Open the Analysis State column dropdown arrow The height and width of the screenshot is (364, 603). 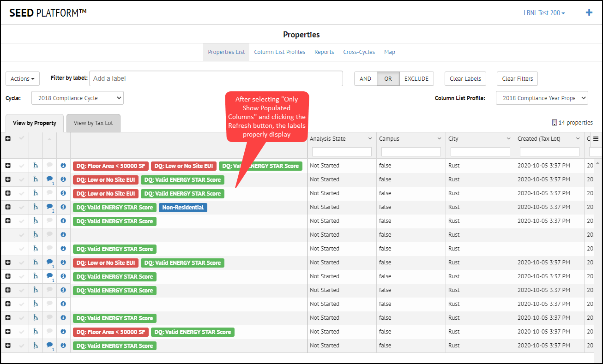click(x=369, y=138)
